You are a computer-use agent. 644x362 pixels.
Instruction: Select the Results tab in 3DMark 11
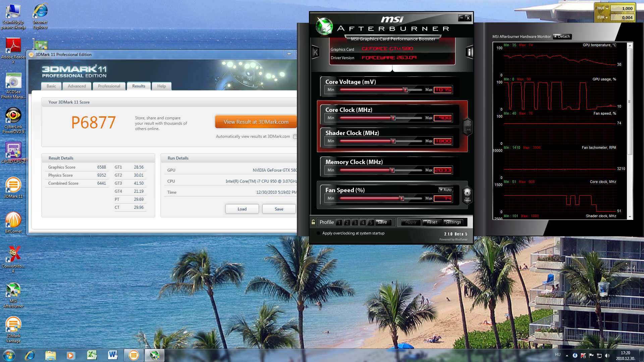tap(139, 86)
